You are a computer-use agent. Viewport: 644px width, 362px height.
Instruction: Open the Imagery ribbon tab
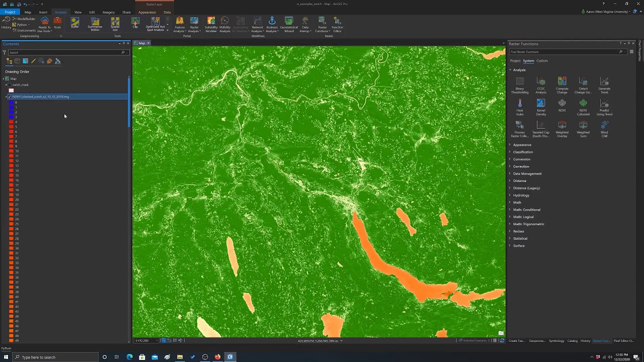coord(109,12)
